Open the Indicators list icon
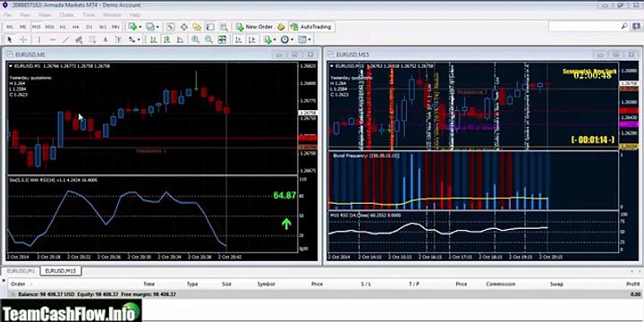The height and width of the screenshot is (322, 644). (x=267, y=40)
